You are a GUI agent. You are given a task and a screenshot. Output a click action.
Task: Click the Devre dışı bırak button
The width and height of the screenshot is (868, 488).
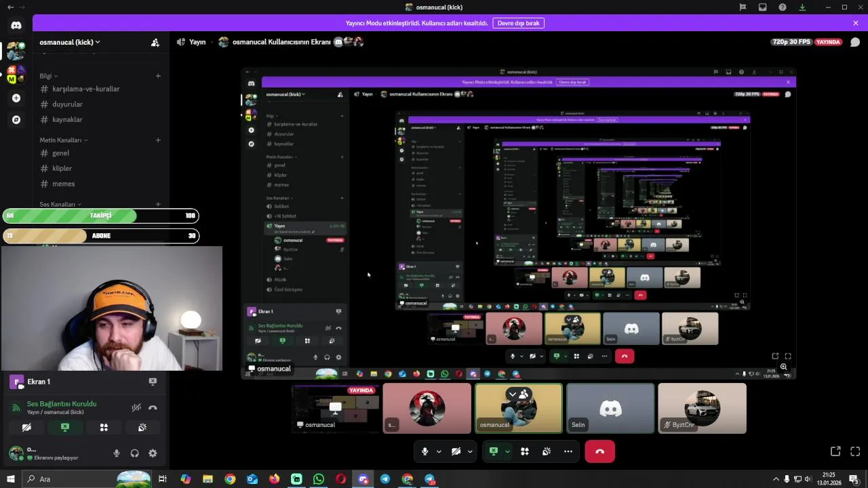(x=519, y=23)
